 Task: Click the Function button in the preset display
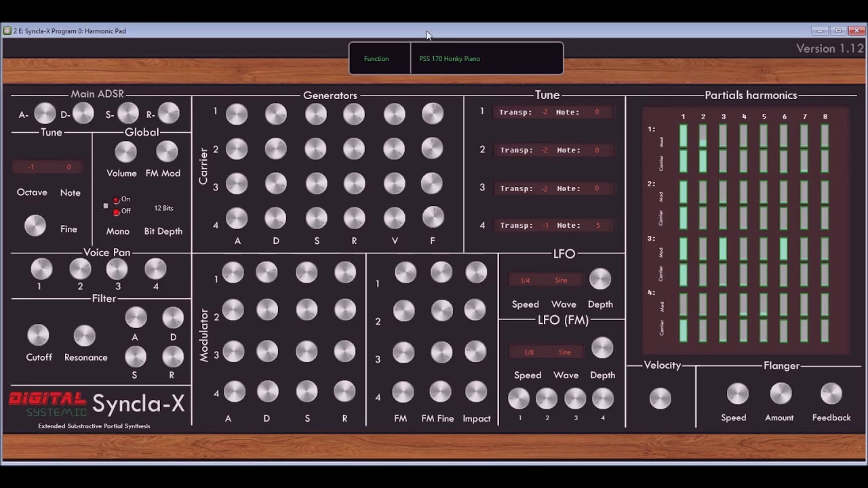[376, 59]
